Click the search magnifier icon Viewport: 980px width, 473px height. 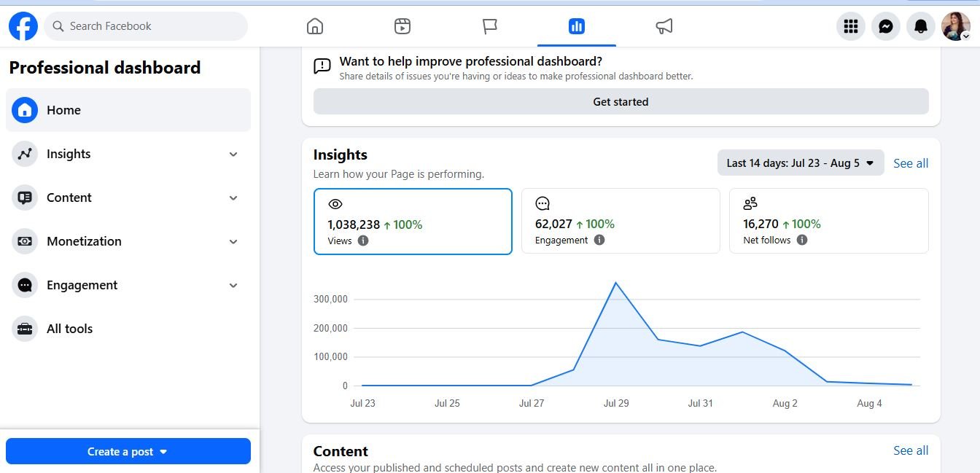pos(58,26)
